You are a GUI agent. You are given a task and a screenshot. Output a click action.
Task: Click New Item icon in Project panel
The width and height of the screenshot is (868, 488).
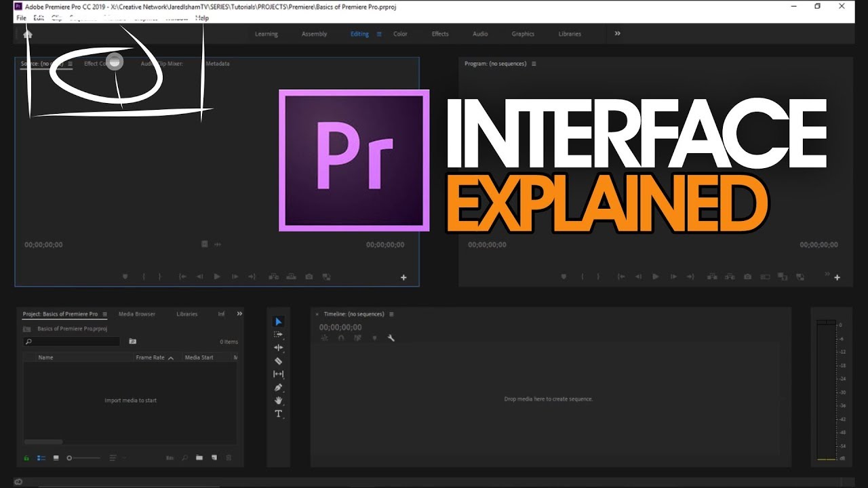(214, 458)
